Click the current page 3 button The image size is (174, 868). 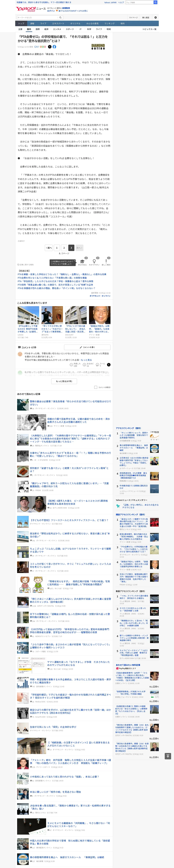tap(71, 248)
